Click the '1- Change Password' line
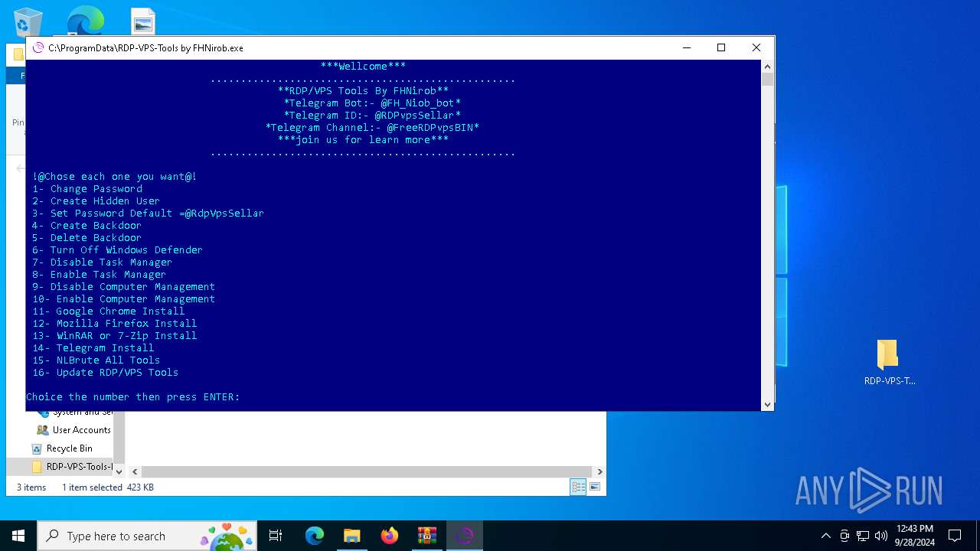The width and height of the screenshot is (980, 551). (87, 188)
